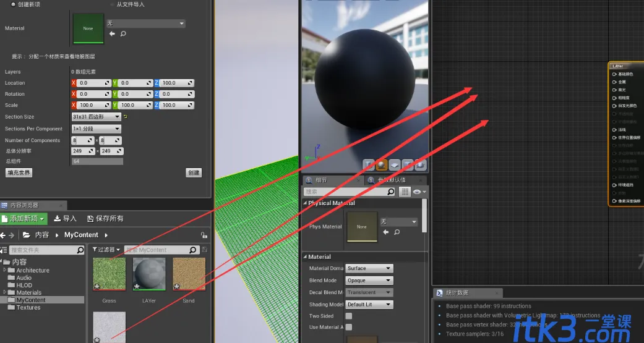Click the folder icon in breadcrumb path
The width and height of the screenshot is (644, 343).
coord(26,235)
